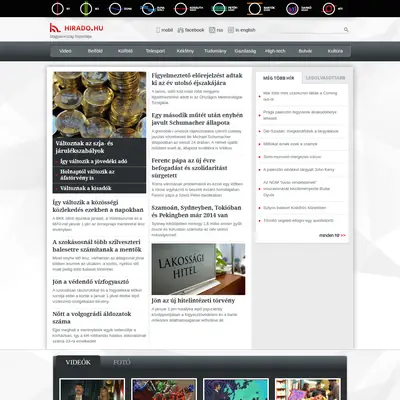
Task: Switch to the Fotó tab
Action: click(x=122, y=362)
